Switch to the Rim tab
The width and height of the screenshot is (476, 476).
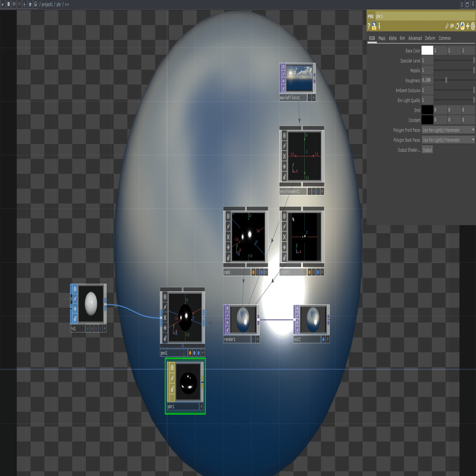pos(402,38)
